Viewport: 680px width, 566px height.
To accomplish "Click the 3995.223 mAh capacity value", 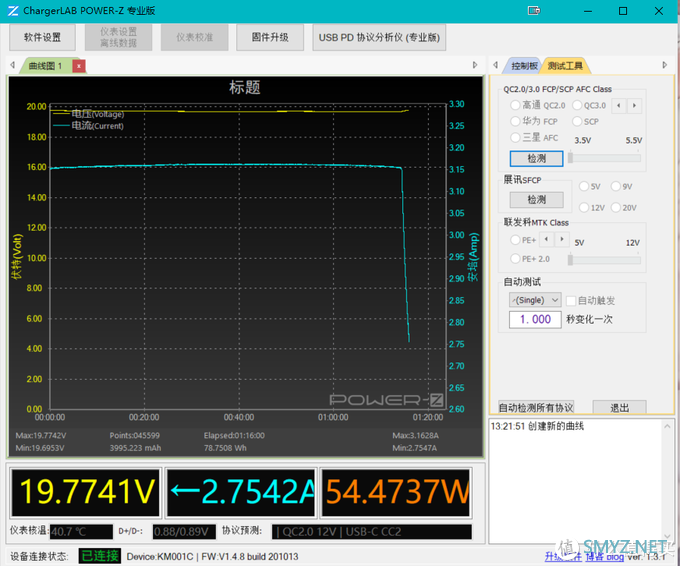I will coord(135,448).
